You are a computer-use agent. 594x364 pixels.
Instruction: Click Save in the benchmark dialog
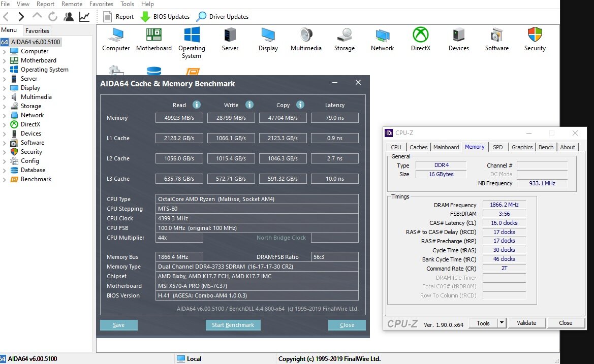coord(118,325)
